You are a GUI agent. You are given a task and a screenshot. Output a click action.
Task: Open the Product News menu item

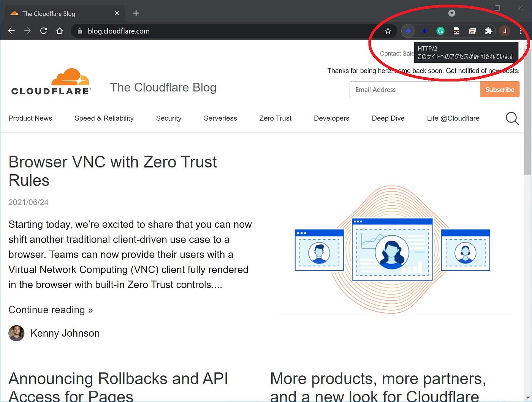[30, 118]
